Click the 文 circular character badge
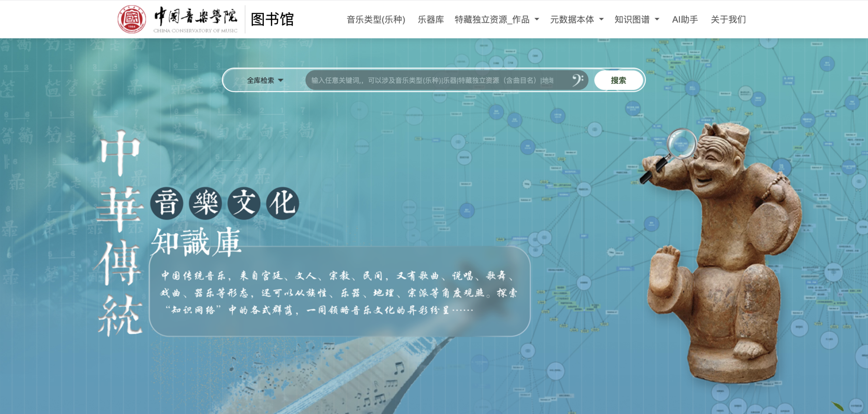This screenshot has height=414, width=868. (244, 203)
